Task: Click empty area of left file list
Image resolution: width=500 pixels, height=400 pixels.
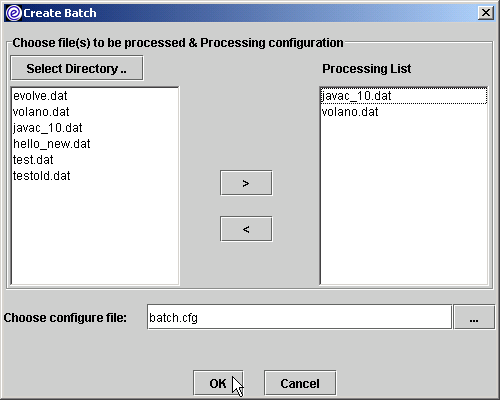Action: (x=95, y=233)
